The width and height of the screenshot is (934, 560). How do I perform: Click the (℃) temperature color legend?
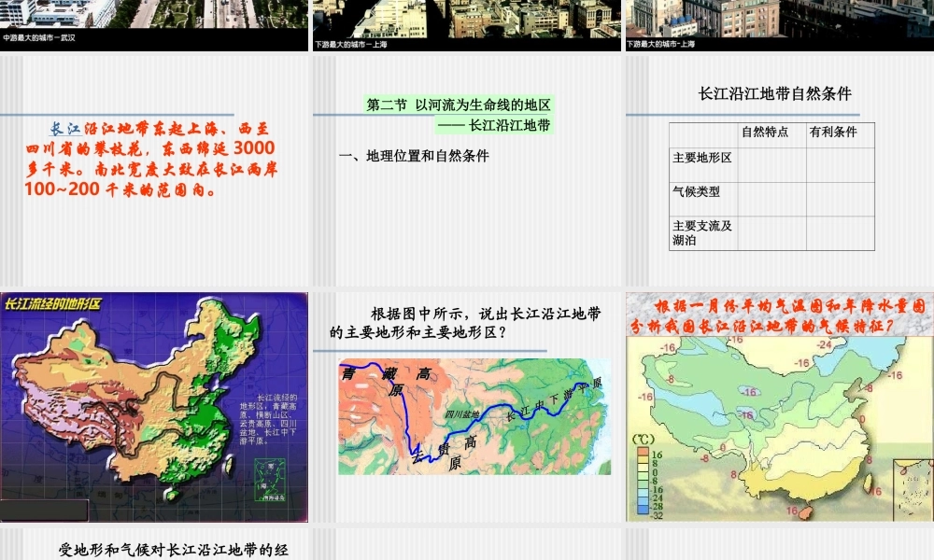[x=649, y=478]
